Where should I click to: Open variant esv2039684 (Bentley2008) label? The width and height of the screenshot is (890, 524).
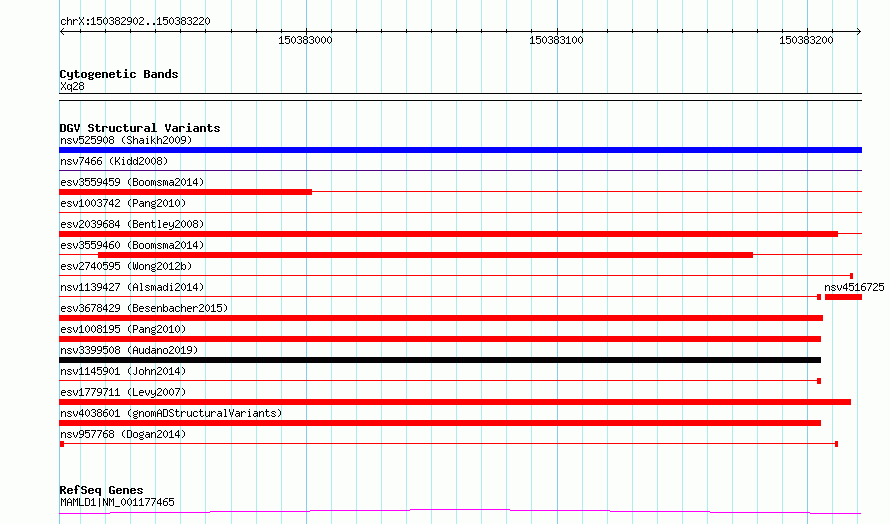click(x=132, y=224)
